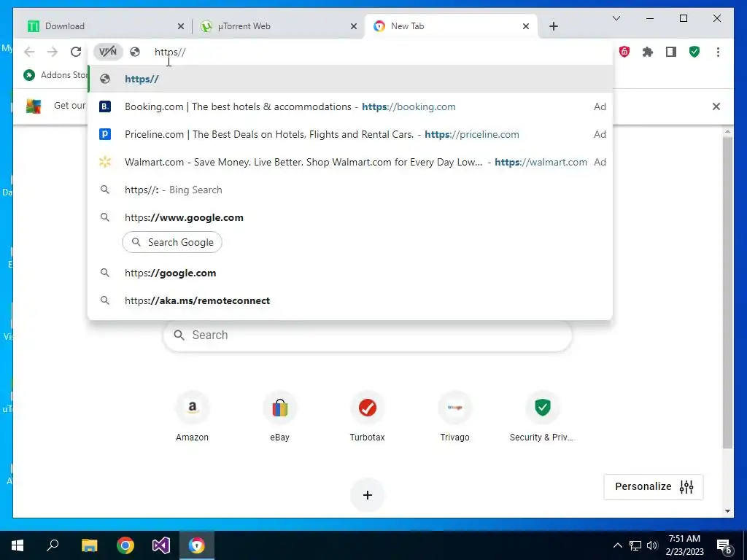The width and height of the screenshot is (747, 560).
Task: Click the active secure browser taskbar icon
Action: 196,545
